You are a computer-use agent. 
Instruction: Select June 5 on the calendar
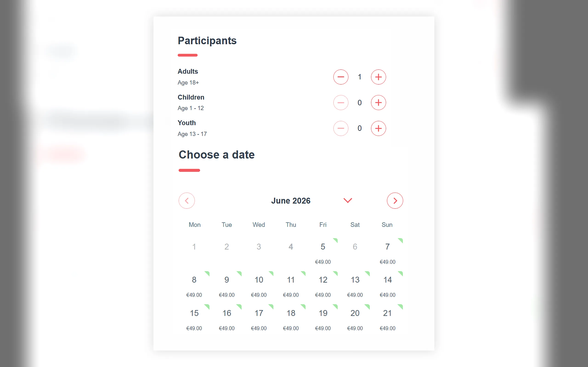point(323,253)
